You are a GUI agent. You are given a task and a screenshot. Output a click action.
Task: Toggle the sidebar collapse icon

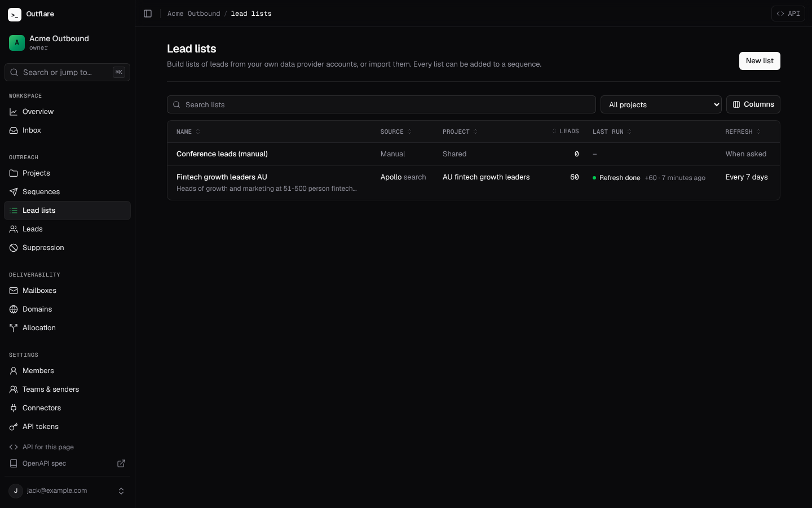pos(148,14)
